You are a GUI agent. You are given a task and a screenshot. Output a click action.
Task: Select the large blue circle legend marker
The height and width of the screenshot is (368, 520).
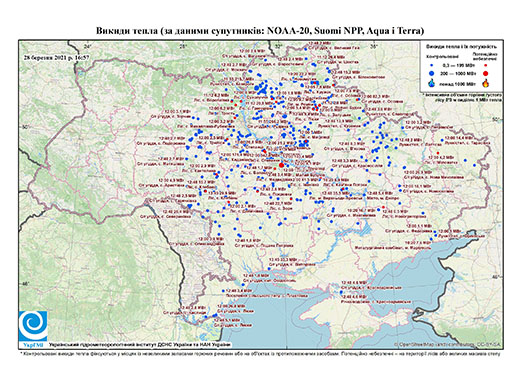point(431,73)
